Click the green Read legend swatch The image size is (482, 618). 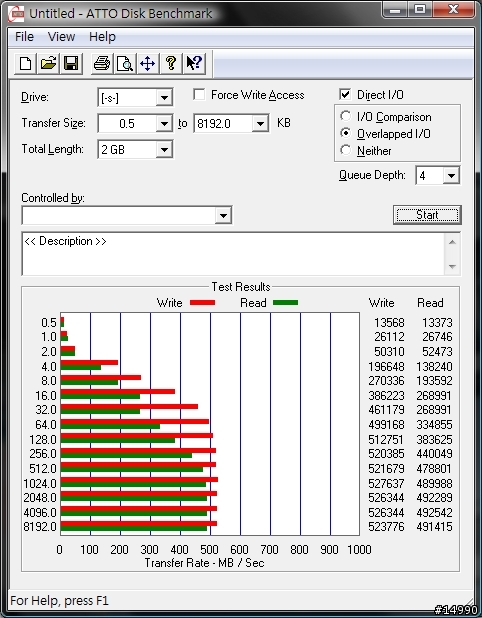click(x=285, y=303)
